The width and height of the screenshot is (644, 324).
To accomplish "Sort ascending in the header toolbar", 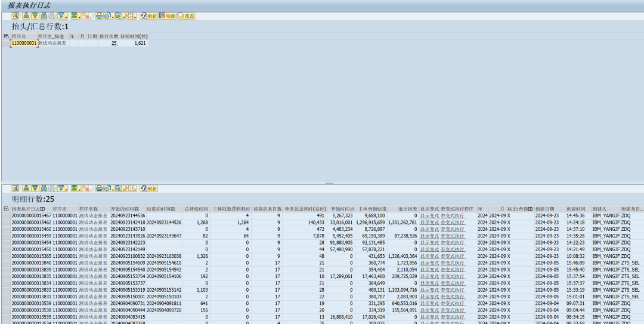I will [x=26, y=16].
